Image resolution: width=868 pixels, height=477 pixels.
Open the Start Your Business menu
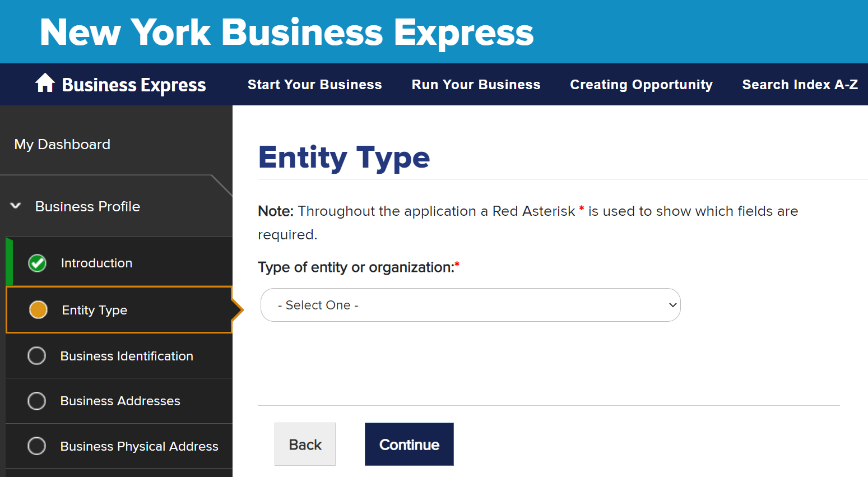315,85
